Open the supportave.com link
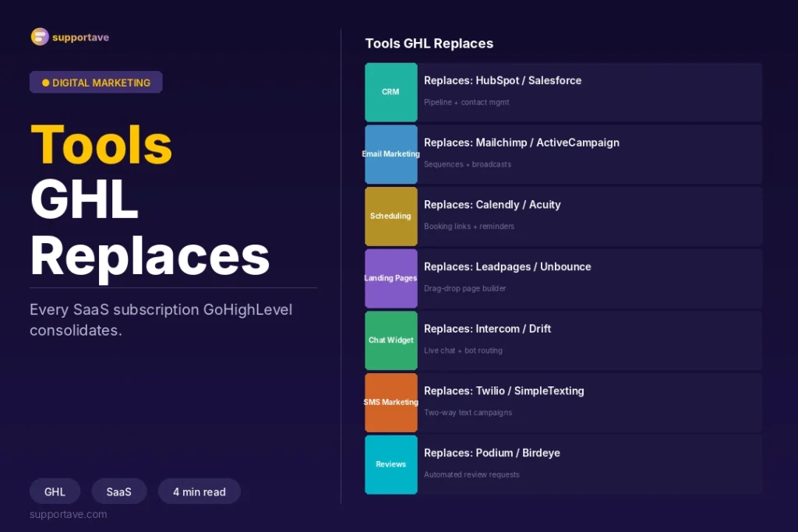The image size is (798, 532). point(69,514)
